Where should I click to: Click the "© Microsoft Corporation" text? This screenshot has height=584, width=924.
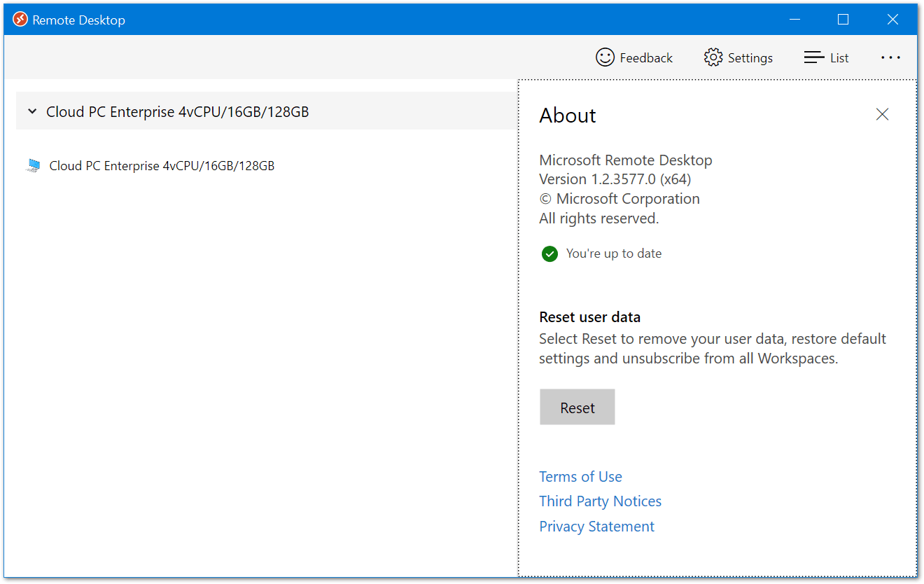(x=619, y=199)
